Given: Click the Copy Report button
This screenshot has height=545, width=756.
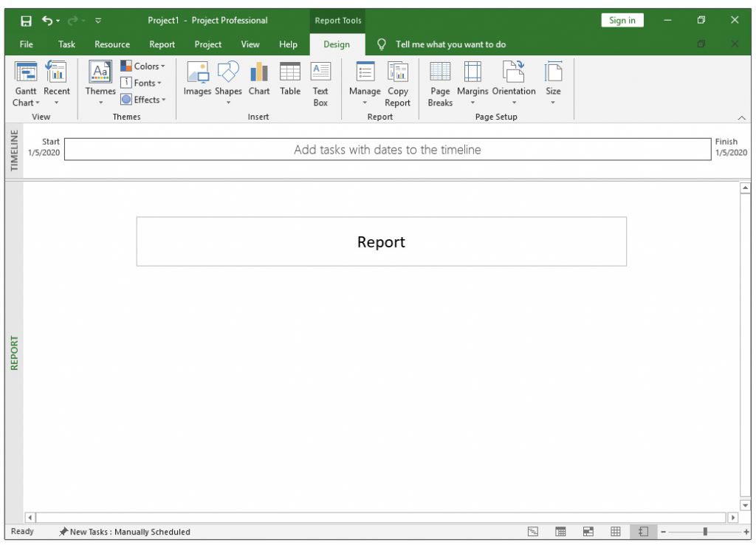Looking at the screenshot, I should tap(397, 83).
